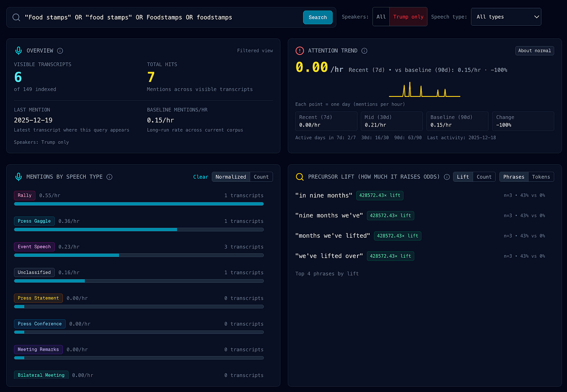Viewport: 567px width, 392px height.
Task: Select the Trump only speakers filter
Action: (408, 17)
